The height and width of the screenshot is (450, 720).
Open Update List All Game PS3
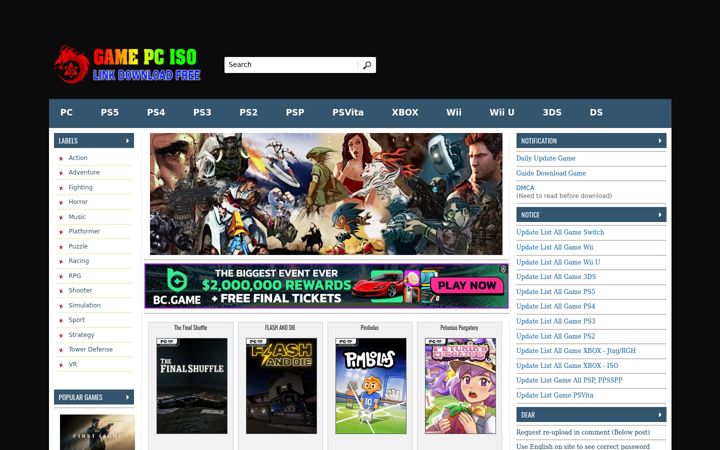click(556, 321)
